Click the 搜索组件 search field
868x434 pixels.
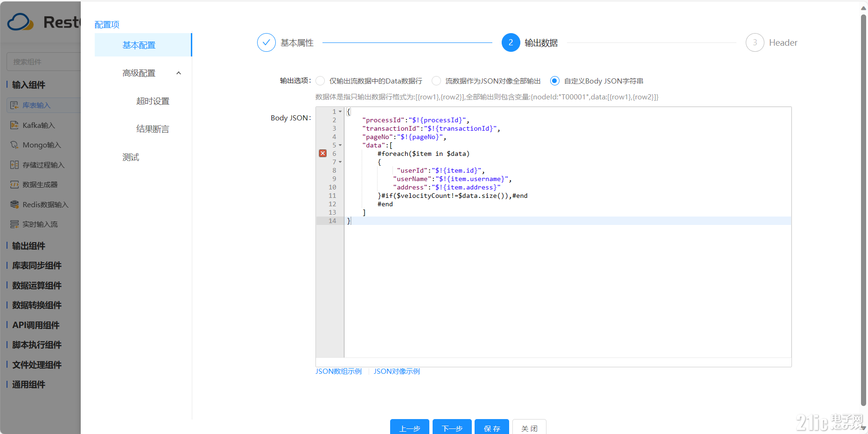coord(44,62)
